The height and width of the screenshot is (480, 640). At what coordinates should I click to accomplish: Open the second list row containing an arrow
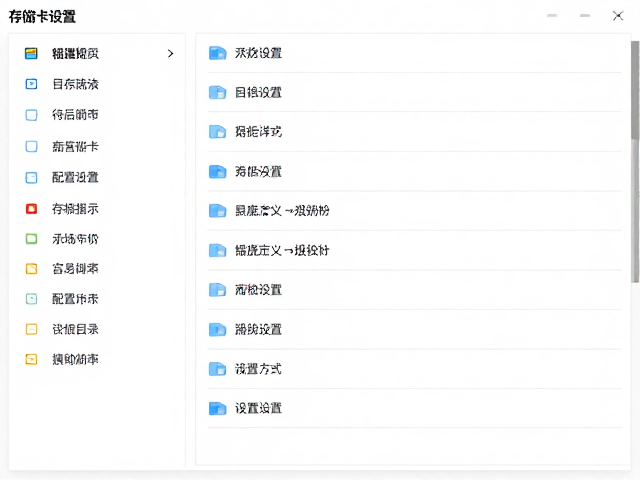click(415, 250)
